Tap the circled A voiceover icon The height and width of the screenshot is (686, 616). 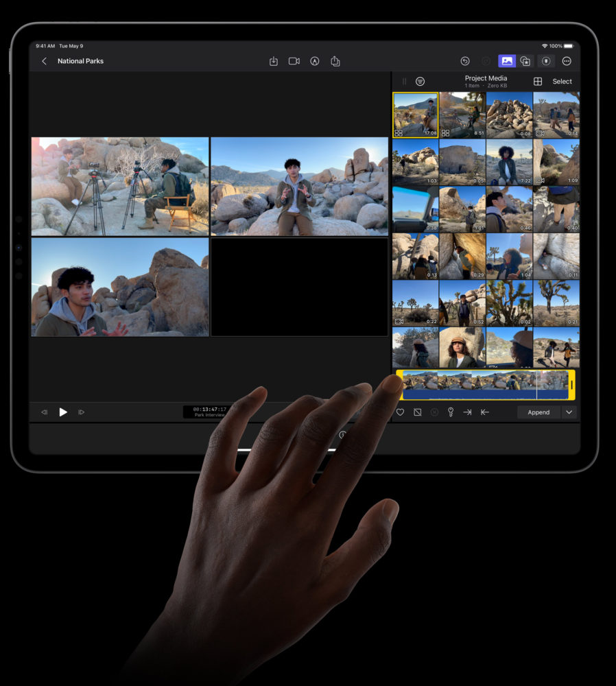click(315, 61)
